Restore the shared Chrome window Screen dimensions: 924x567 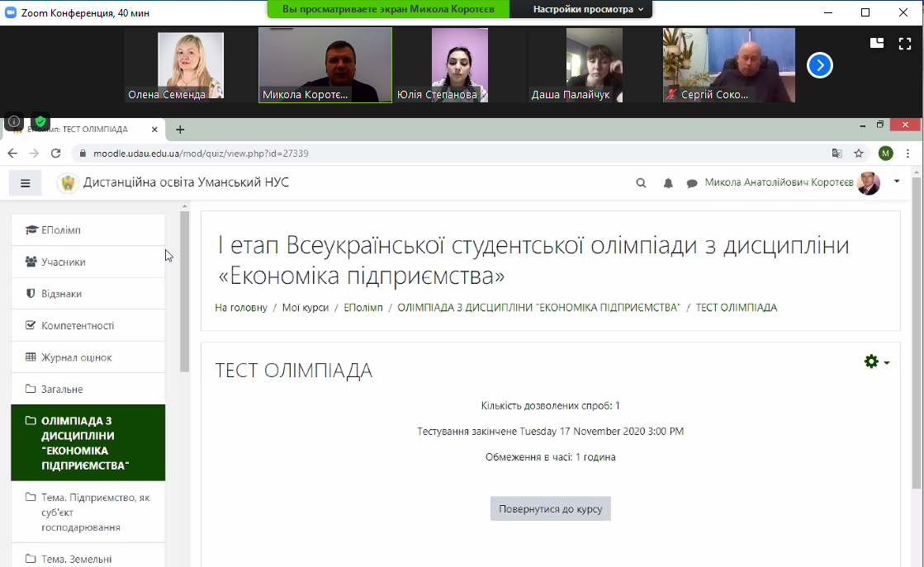(x=879, y=125)
